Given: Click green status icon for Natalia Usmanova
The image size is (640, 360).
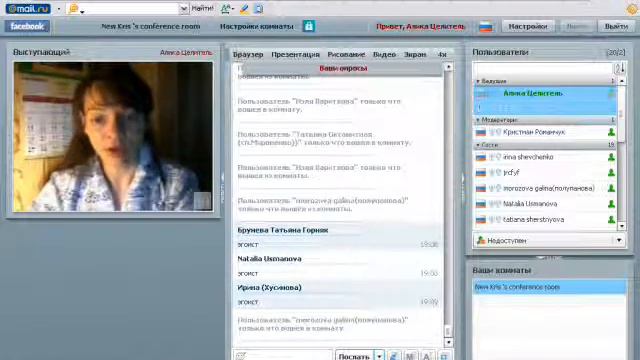Looking at the screenshot, I should [x=611, y=204].
